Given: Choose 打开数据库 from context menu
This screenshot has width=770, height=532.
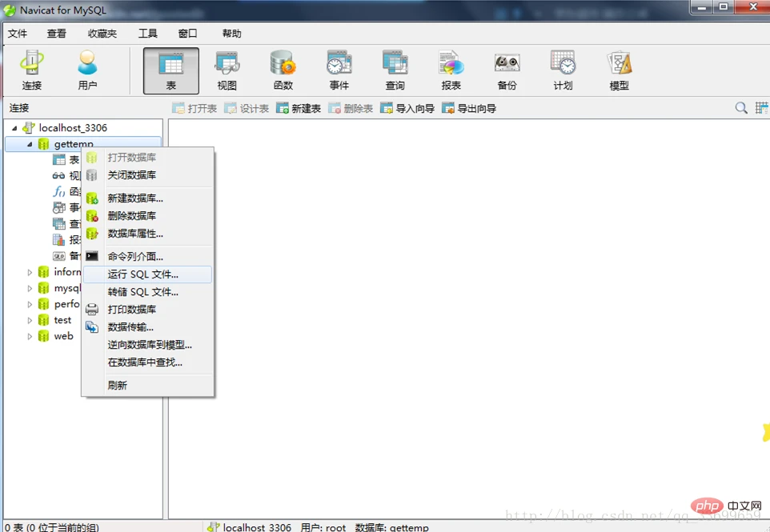Looking at the screenshot, I should [147, 158].
